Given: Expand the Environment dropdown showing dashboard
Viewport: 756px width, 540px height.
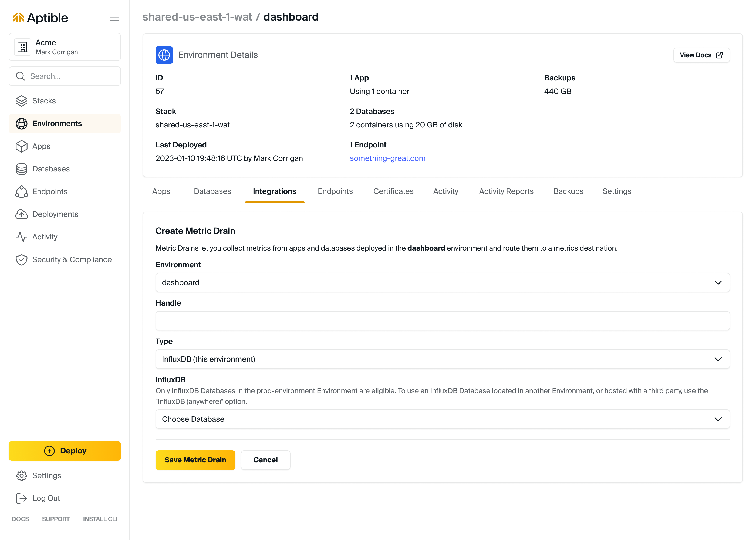Looking at the screenshot, I should (442, 282).
